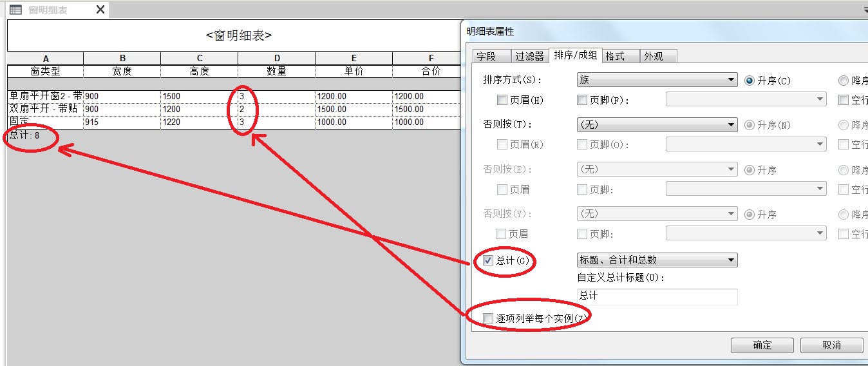Switch to the 过滤器 tab

point(530,56)
